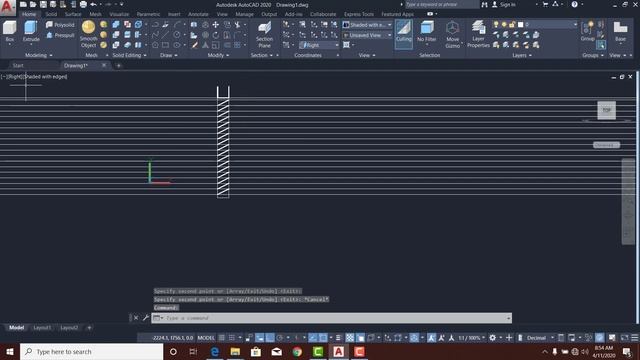Click the Type a keyword or phrase search box
This screenshot has height=360, width=640.
point(442,4)
